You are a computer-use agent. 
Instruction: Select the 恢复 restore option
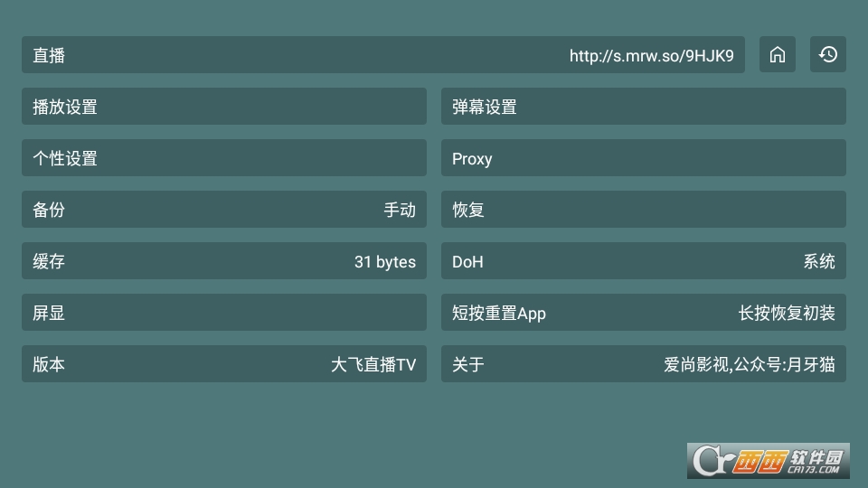[x=643, y=209]
